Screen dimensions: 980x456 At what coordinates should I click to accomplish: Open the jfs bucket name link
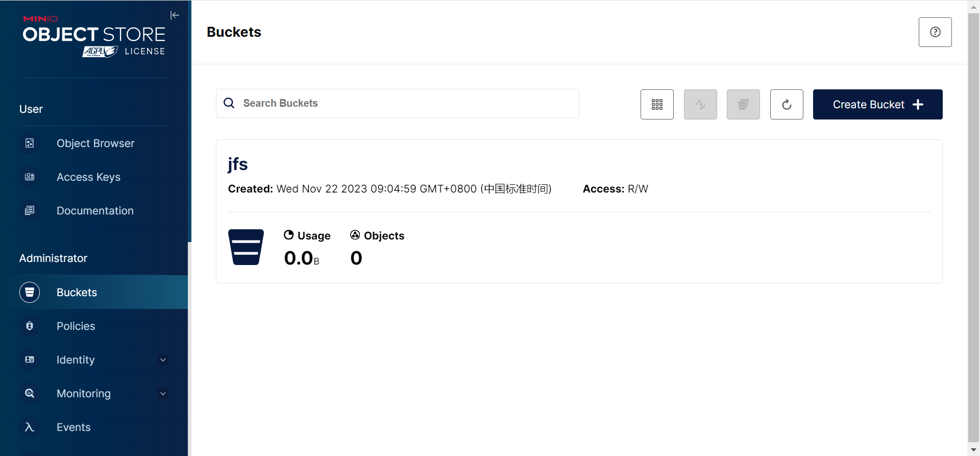coord(238,164)
